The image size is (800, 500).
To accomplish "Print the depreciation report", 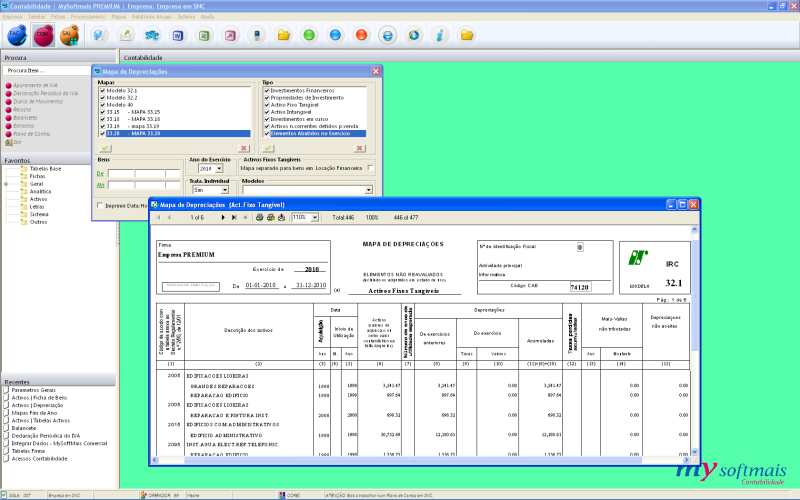I will pos(259,217).
